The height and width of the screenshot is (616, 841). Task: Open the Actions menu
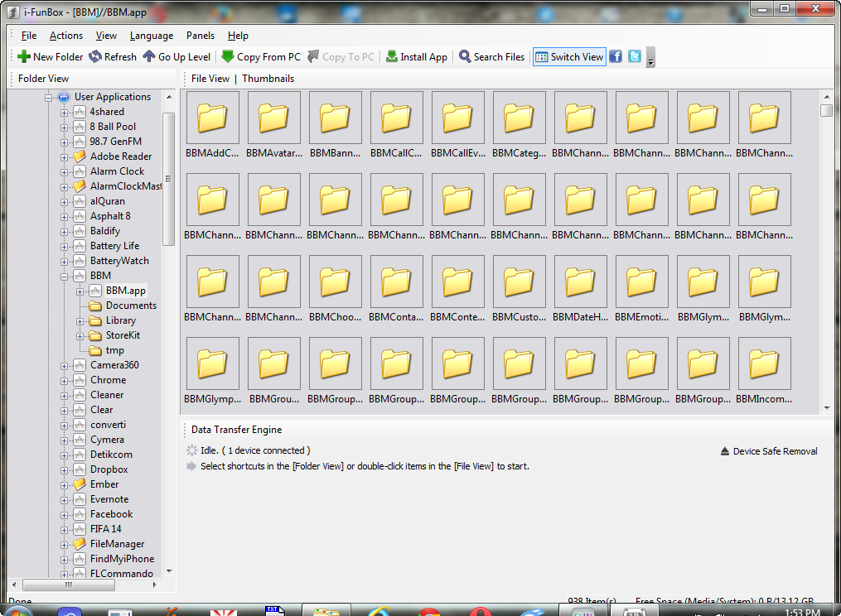(x=66, y=36)
